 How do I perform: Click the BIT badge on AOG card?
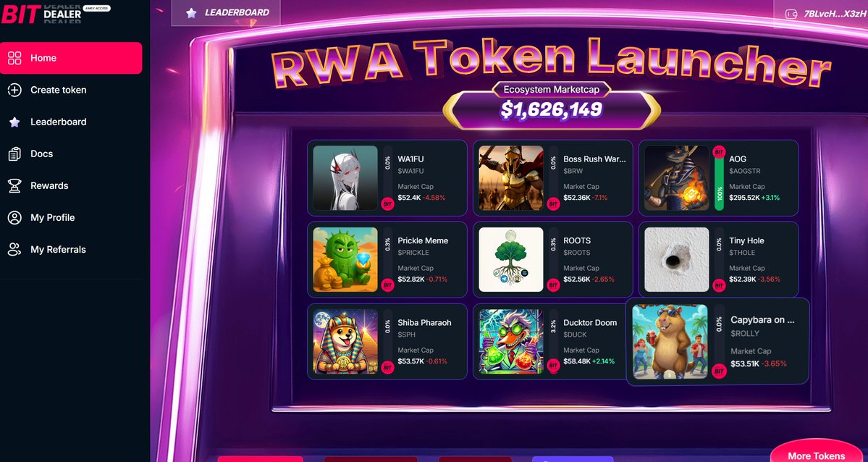click(x=719, y=152)
